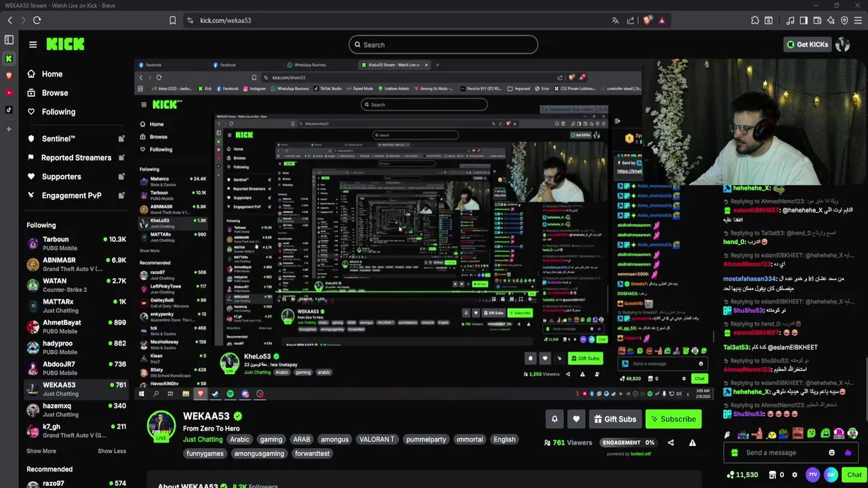Click the green KICK logo
This screenshot has width=868, height=488.
65,44
